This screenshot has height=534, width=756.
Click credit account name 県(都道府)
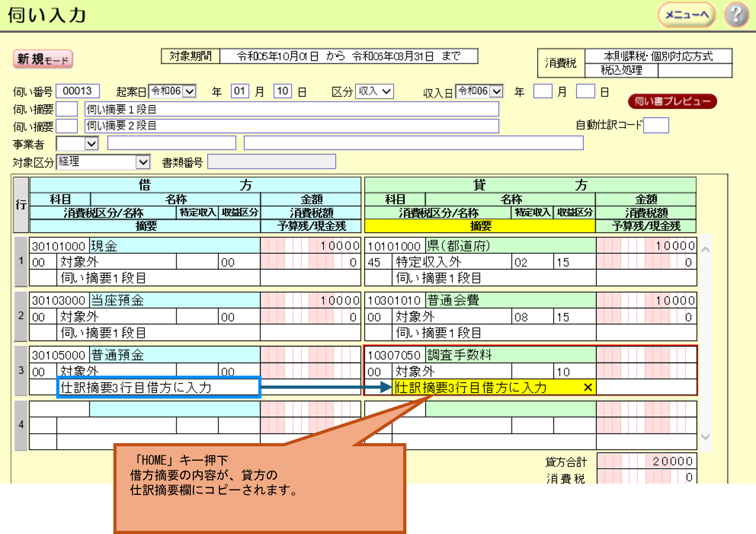(x=511, y=246)
